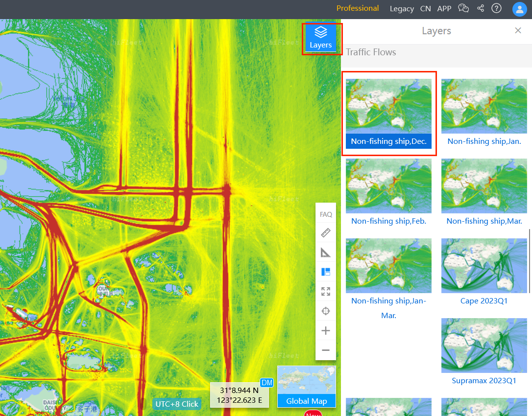Image resolution: width=532 pixels, height=416 pixels.
Task: Close the Layers panel
Action: (518, 30)
